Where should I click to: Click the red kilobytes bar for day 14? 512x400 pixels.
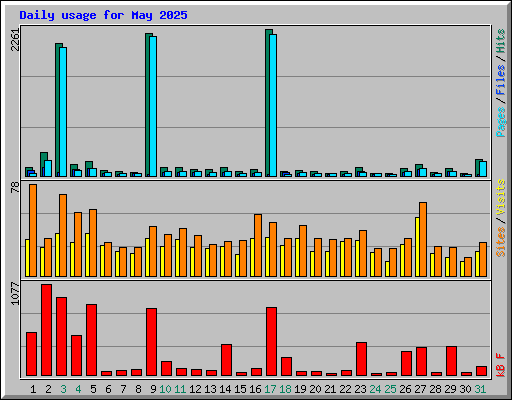point(227,360)
